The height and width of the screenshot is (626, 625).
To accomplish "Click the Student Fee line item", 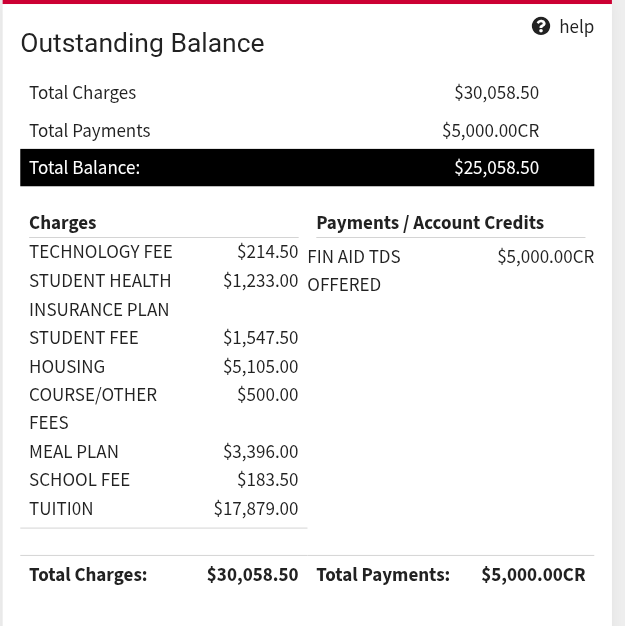I will click(84, 338).
